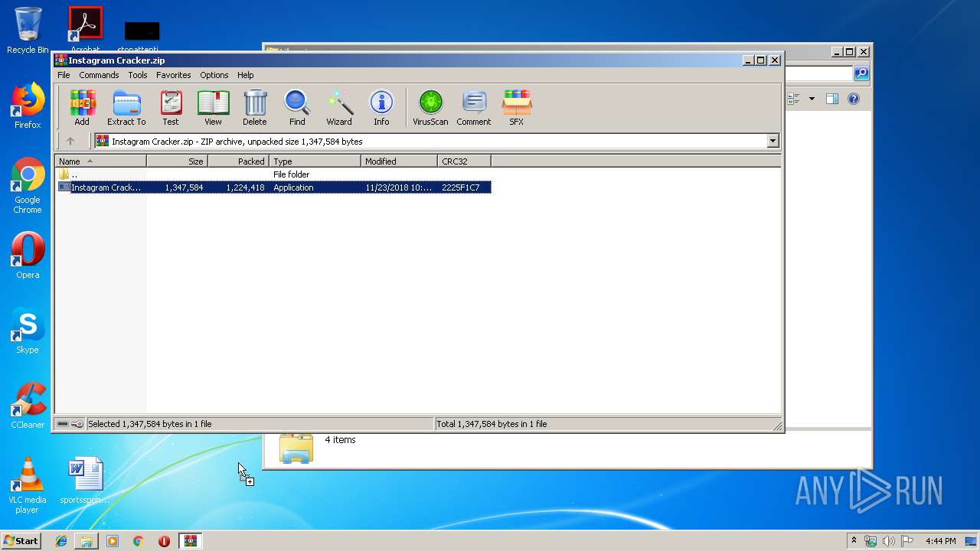Viewport: 980px width, 551px height.
Task: Open view options dropdown in Explorer window
Action: (812, 99)
